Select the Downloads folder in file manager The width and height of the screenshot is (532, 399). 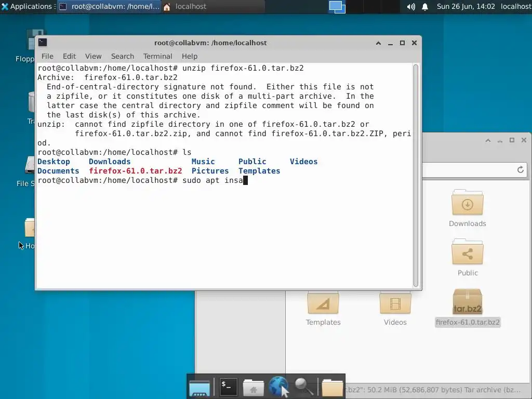(467, 208)
